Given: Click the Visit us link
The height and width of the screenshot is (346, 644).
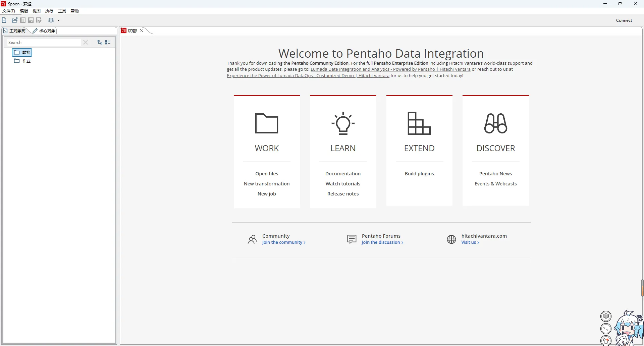Looking at the screenshot, I should click(470, 242).
